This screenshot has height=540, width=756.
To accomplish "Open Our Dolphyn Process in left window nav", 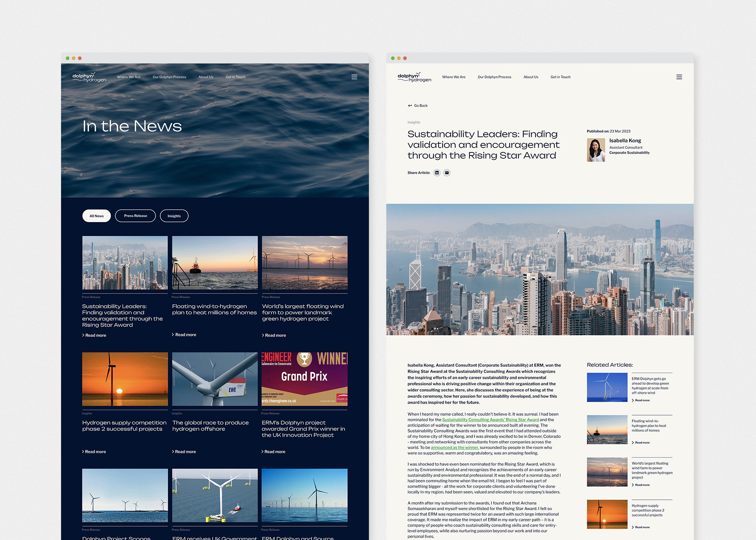I will [x=169, y=77].
